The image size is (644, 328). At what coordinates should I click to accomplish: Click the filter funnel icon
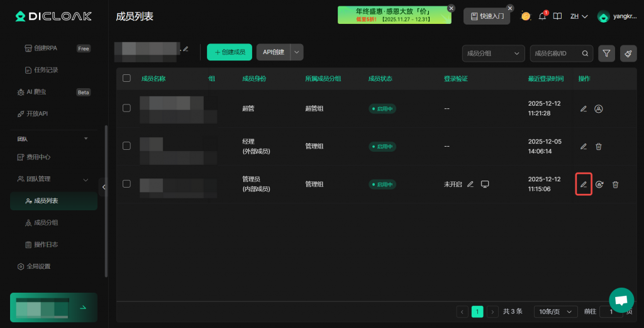pyautogui.click(x=606, y=54)
